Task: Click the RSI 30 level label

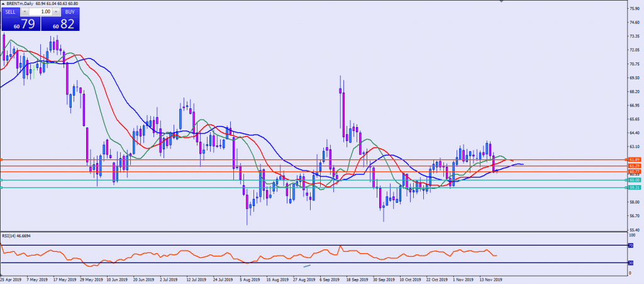Action: (x=631, y=263)
